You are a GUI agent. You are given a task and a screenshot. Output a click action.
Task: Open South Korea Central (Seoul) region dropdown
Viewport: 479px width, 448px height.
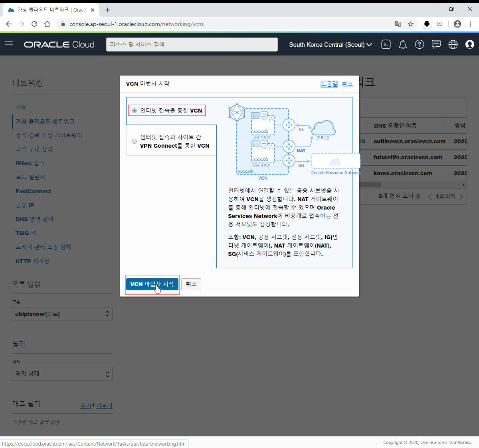click(331, 44)
